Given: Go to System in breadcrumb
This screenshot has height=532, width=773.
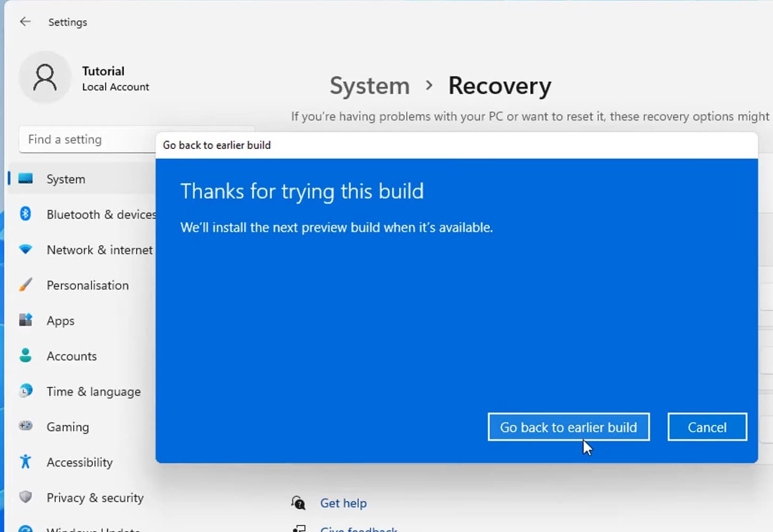Looking at the screenshot, I should pos(369,86).
